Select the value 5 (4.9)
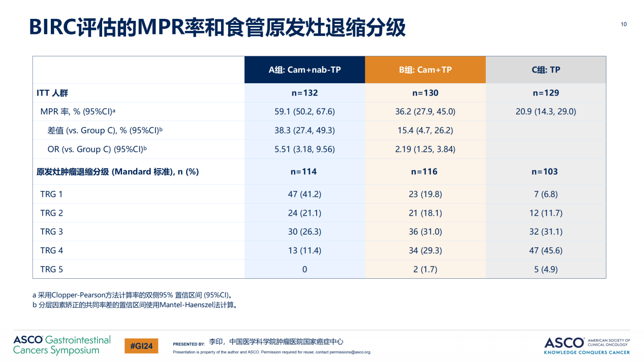The height and width of the screenshot is (362, 644). [546, 269]
